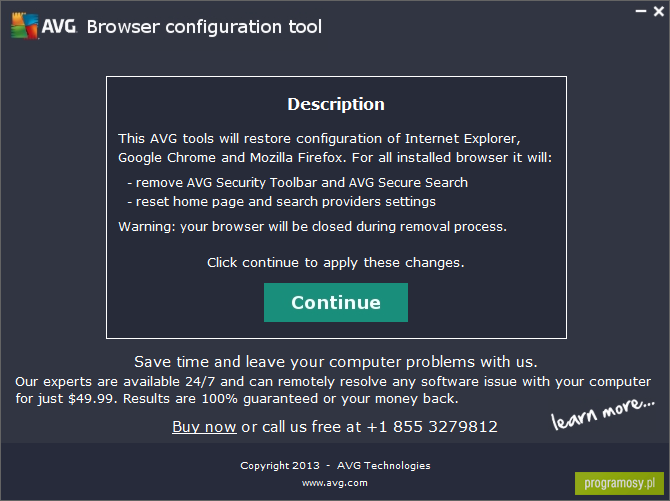
Task: Click the '$49.99' price sentence
Action: point(237,399)
